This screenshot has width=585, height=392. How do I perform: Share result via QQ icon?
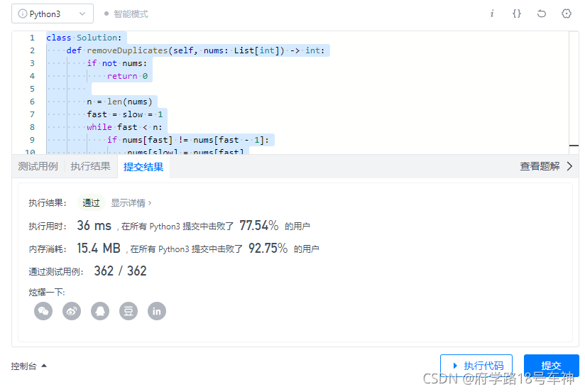click(100, 311)
